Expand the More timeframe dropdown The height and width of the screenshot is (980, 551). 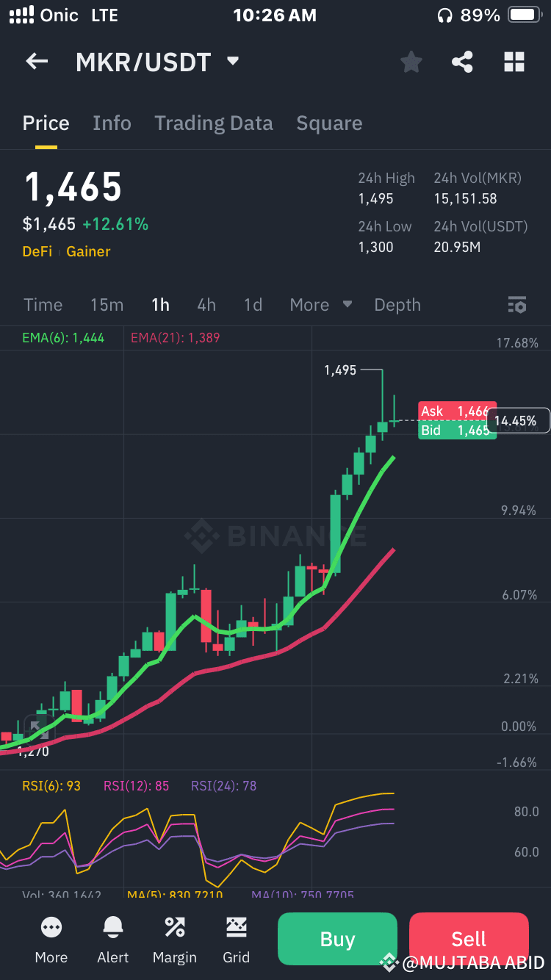tap(320, 304)
